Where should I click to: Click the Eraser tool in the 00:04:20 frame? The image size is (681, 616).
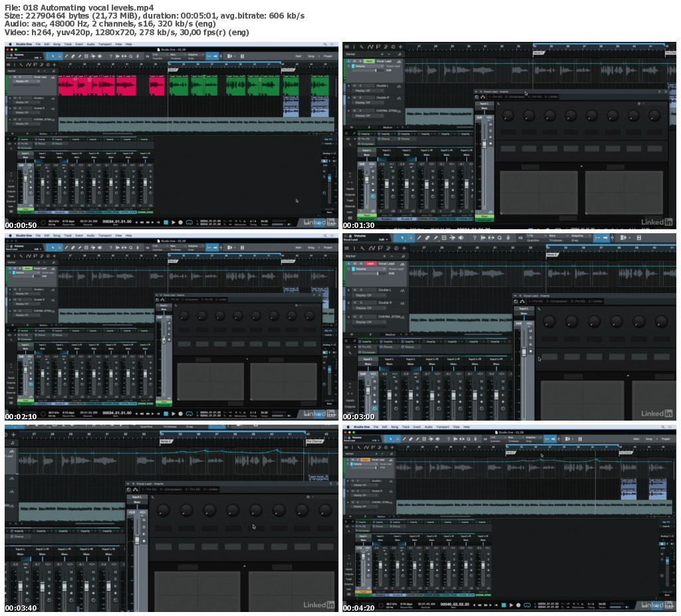411,439
